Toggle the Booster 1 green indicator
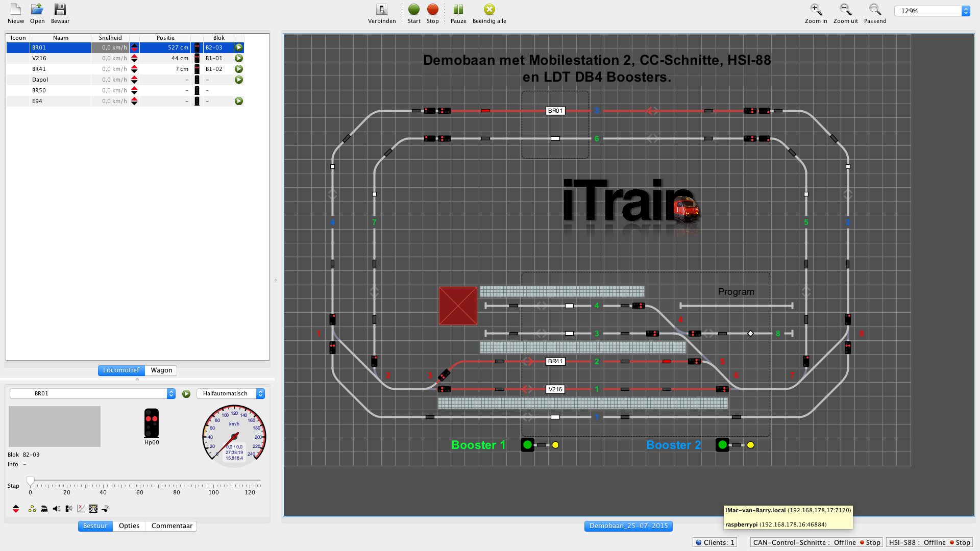The width and height of the screenshot is (980, 551). [x=527, y=445]
